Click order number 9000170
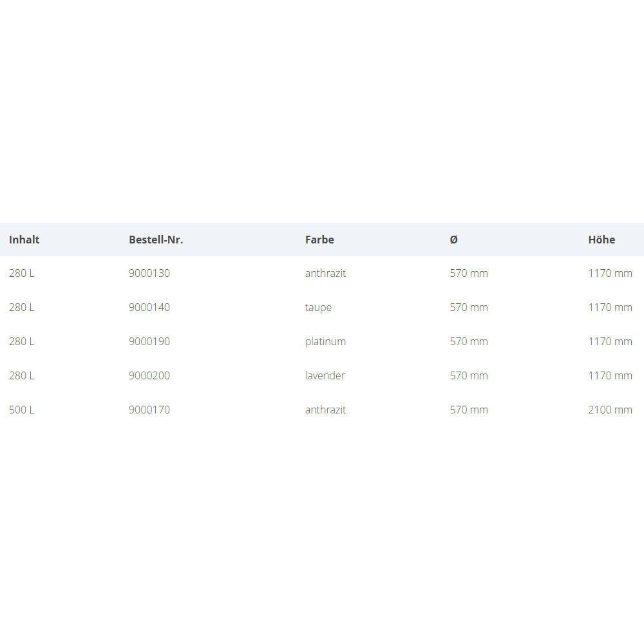The image size is (644, 644). pos(149,410)
